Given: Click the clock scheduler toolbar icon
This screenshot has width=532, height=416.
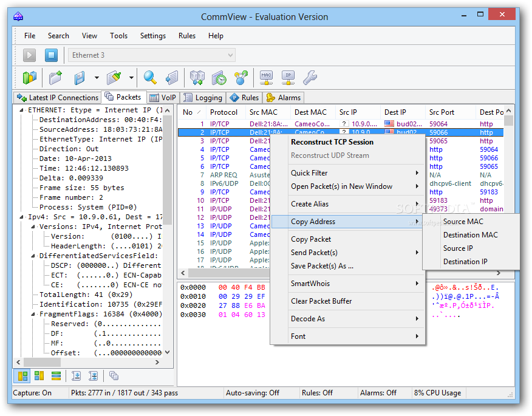Looking at the screenshot, I should pos(219,78).
